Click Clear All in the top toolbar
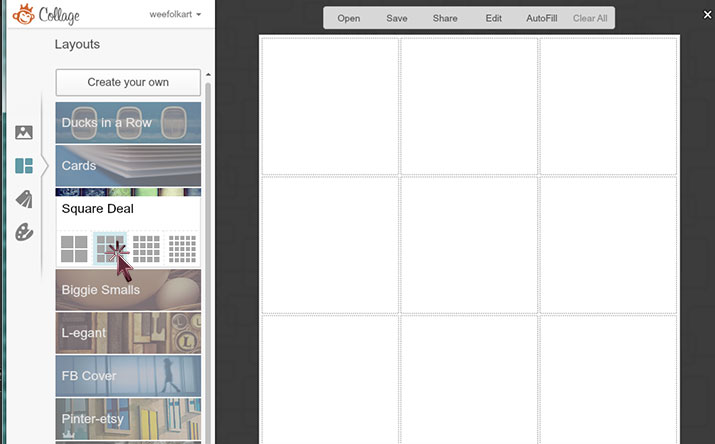This screenshot has height=444, width=715. [x=590, y=18]
